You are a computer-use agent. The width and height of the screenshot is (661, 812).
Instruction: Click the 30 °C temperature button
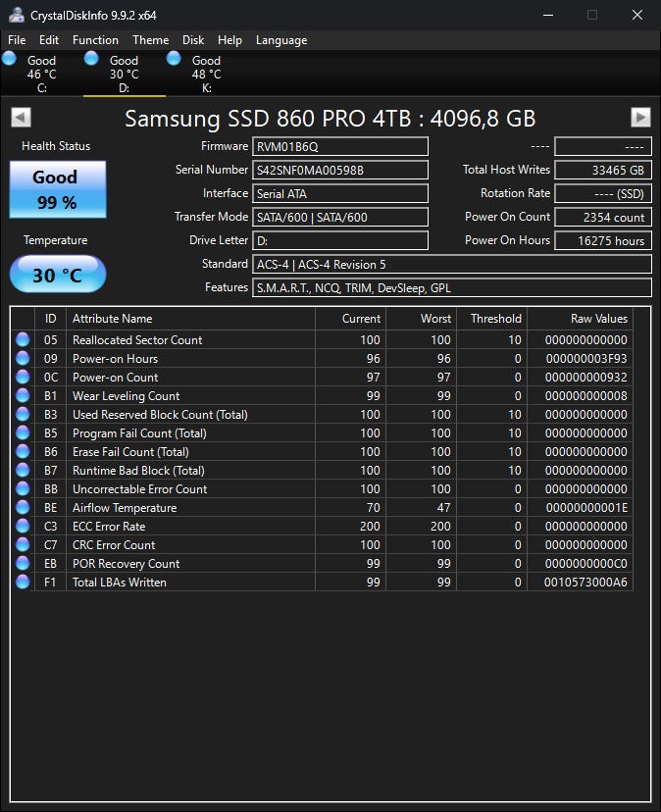click(58, 275)
